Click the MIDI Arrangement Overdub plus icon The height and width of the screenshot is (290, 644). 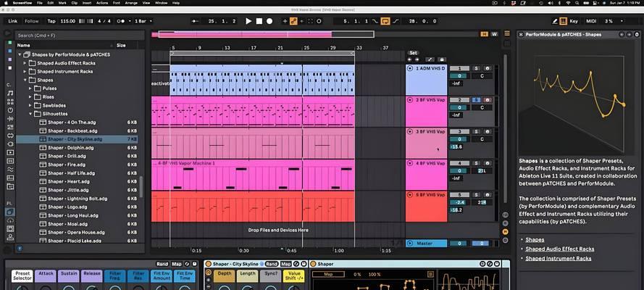pyautogui.click(x=285, y=21)
